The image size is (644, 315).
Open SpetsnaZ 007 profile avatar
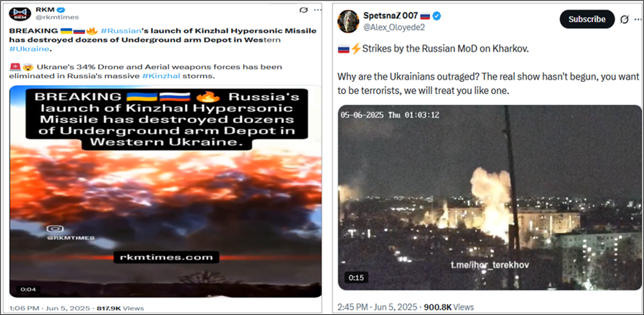pos(348,21)
